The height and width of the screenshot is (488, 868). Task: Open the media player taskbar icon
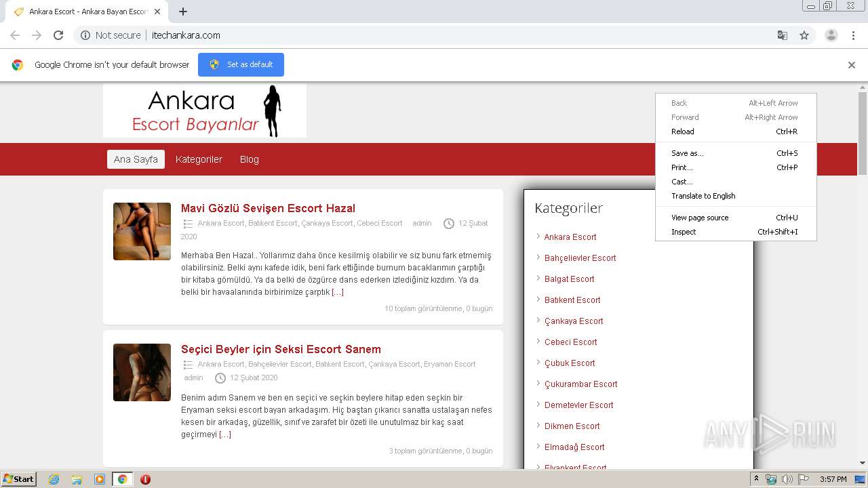100,479
